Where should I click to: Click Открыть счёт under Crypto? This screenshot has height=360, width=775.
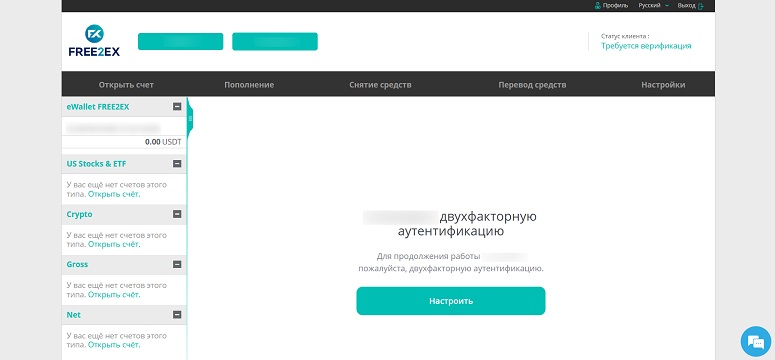click(x=114, y=244)
